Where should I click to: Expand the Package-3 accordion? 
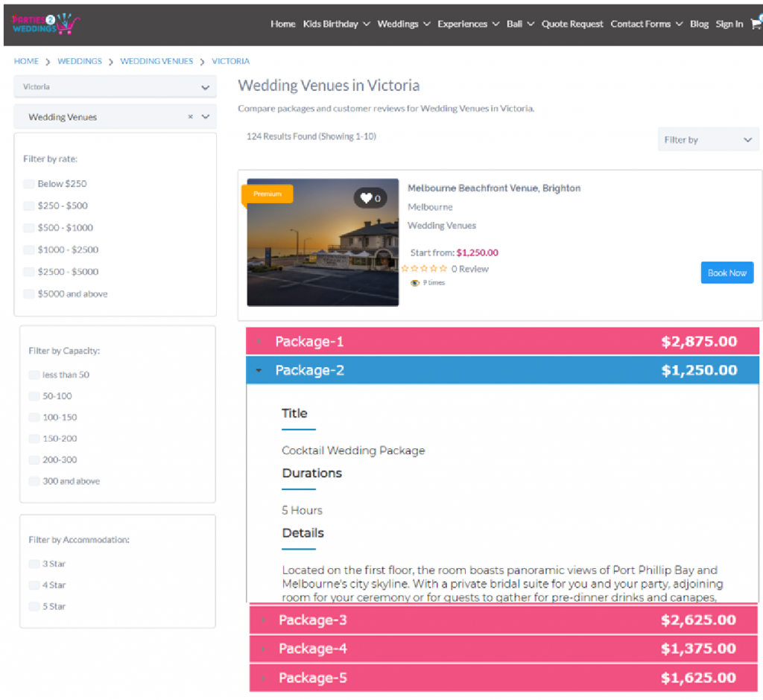503,620
